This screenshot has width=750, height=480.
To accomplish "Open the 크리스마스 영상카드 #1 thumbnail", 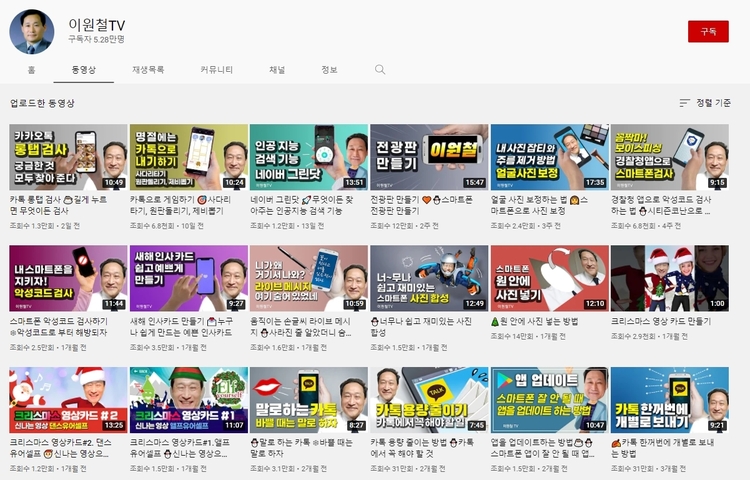I will 189,400.
